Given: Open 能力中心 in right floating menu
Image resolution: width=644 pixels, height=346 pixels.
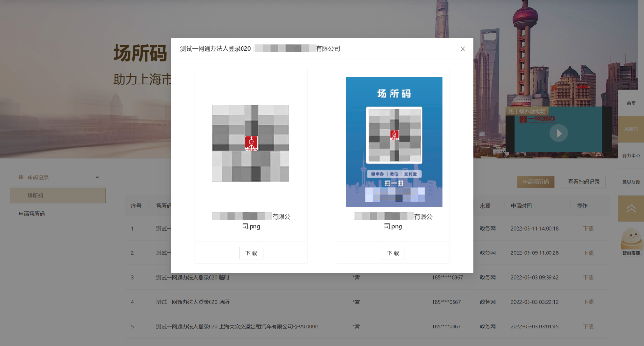Looking at the screenshot, I should coord(631,156).
